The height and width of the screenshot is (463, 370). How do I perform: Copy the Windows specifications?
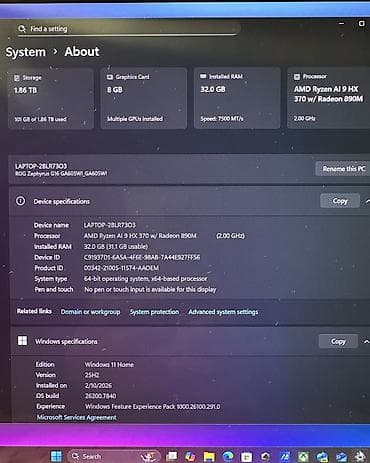tap(338, 341)
